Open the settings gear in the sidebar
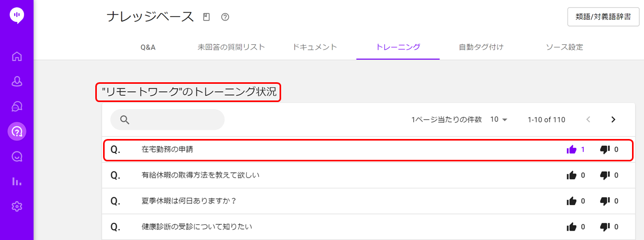 (17, 207)
